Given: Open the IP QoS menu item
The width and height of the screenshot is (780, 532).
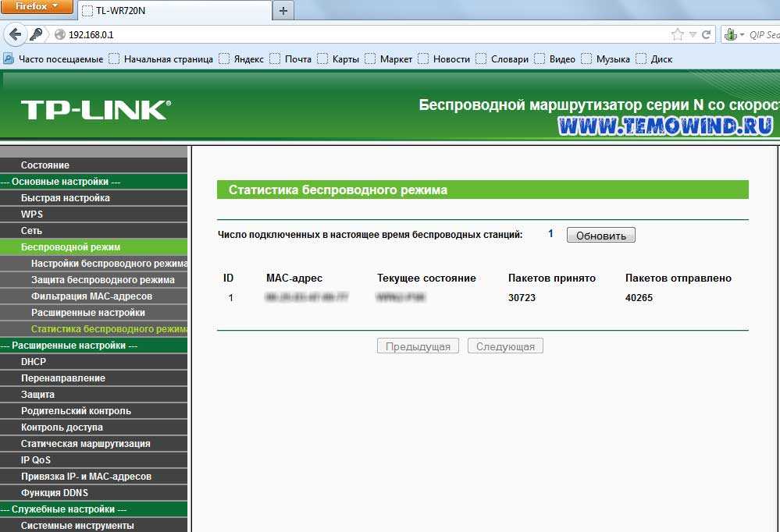Looking at the screenshot, I should point(94,460).
